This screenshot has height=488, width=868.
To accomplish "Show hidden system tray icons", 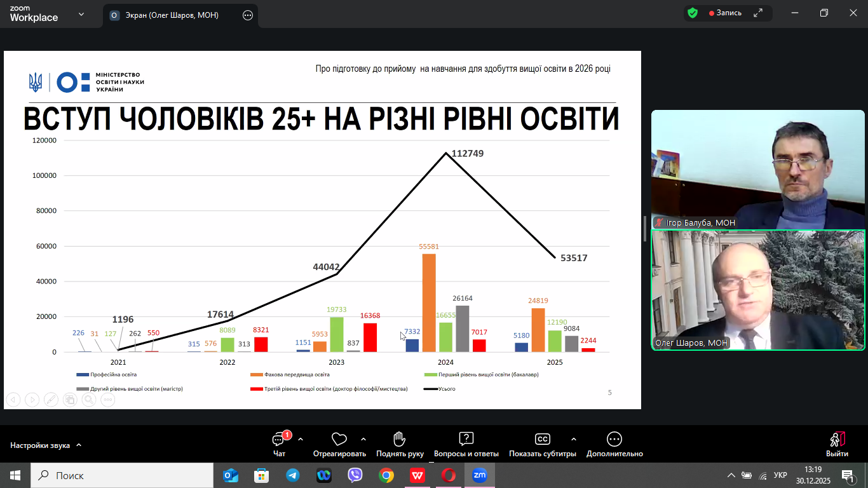I will 731,475.
